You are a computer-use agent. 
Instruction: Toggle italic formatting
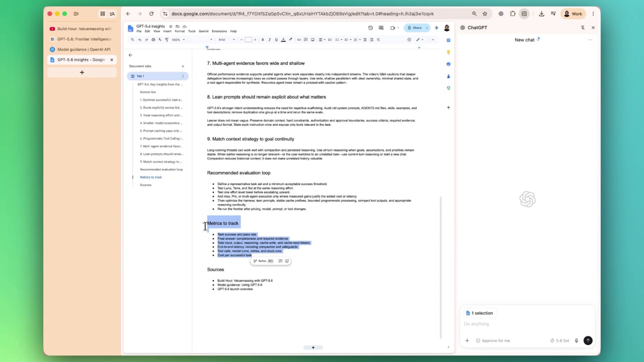(269, 40)
